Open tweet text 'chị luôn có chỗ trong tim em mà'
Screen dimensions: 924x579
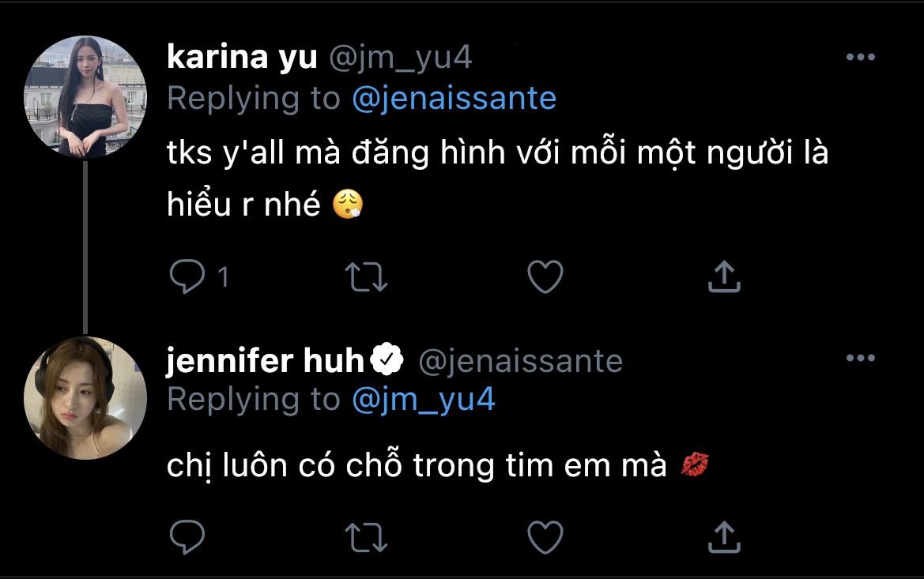[x=417, y=465]
